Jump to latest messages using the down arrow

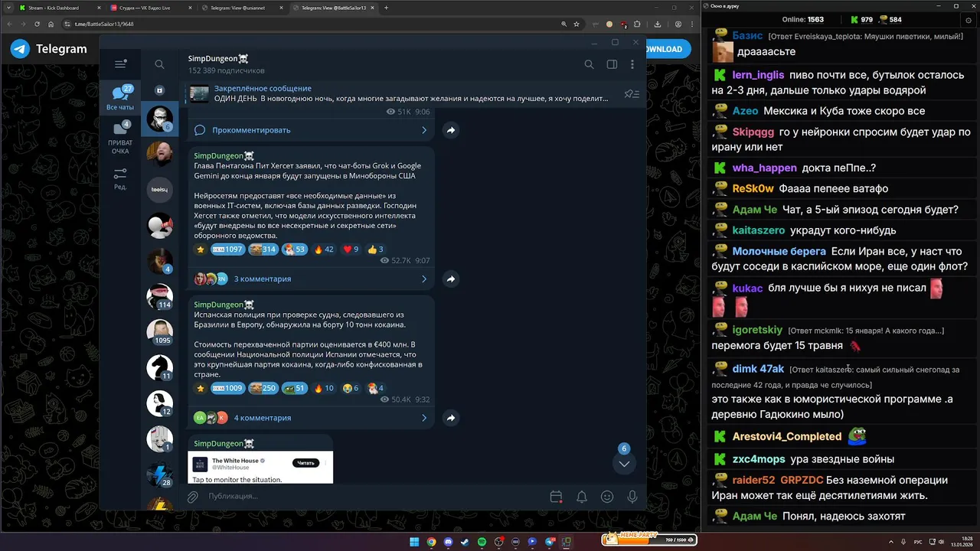coord(624,464)
